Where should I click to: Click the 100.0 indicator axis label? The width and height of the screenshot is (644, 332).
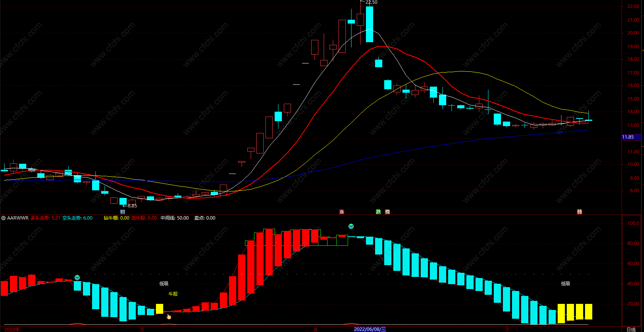633,223
